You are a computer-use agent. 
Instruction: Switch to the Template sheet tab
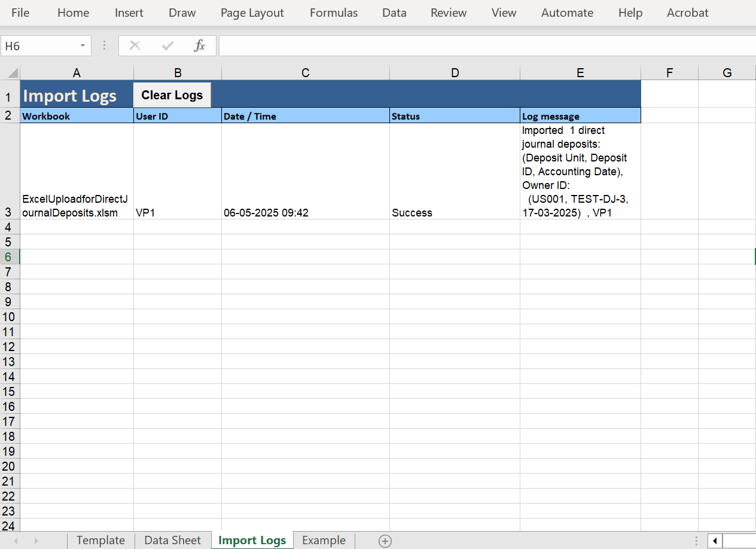pyautogui.click(x=100, y=540)
